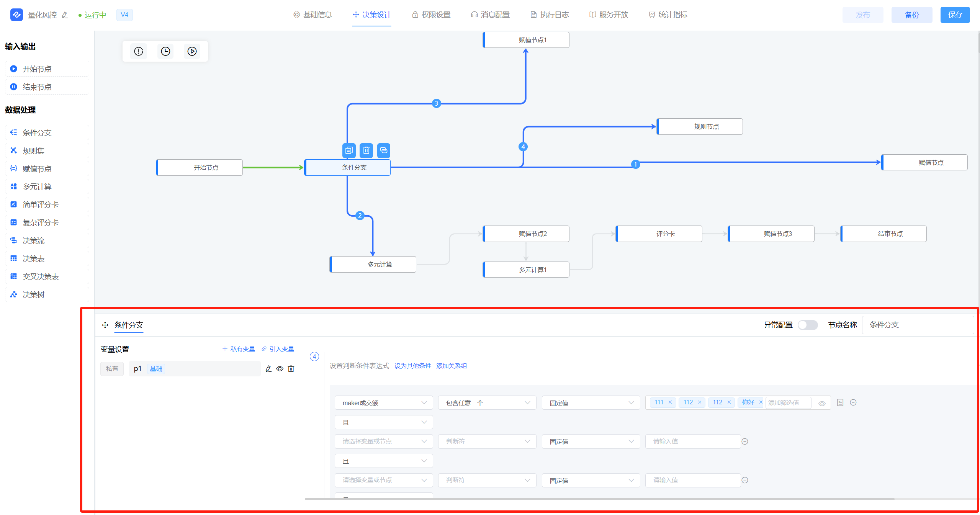980x515 pixels.
Task: Click eye icon in filter values field
Action: tap(822, 403)
